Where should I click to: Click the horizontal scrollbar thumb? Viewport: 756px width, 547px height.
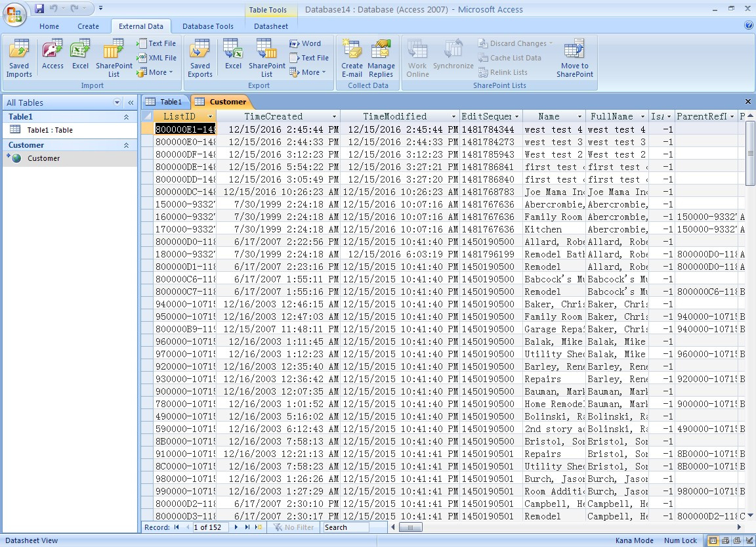[409, 527]
